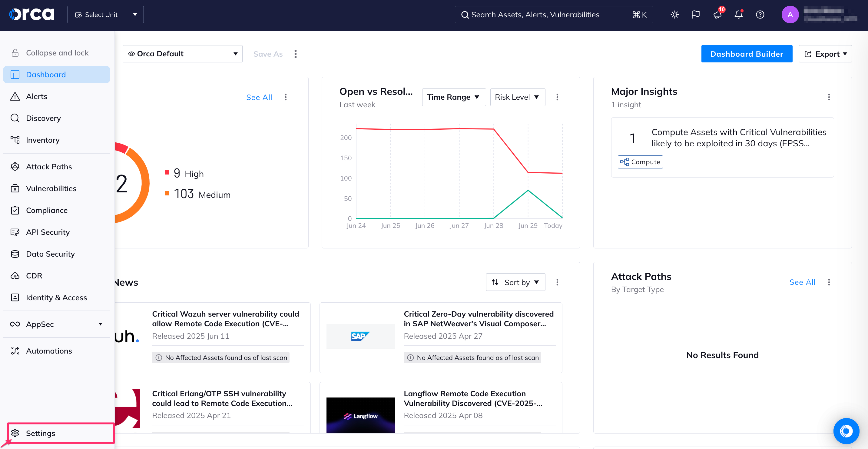Select the CDR navigation item
Image resolution: width=868 pixels, height=449 pixels.
34,275
